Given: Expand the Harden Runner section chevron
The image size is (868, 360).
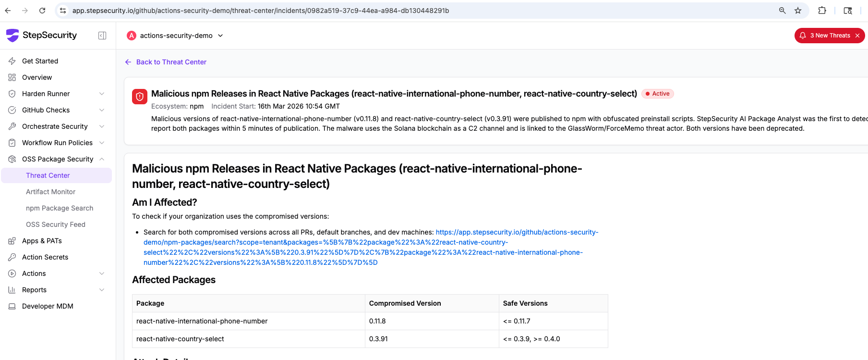Looking at the screenshot, I should 102,94.
